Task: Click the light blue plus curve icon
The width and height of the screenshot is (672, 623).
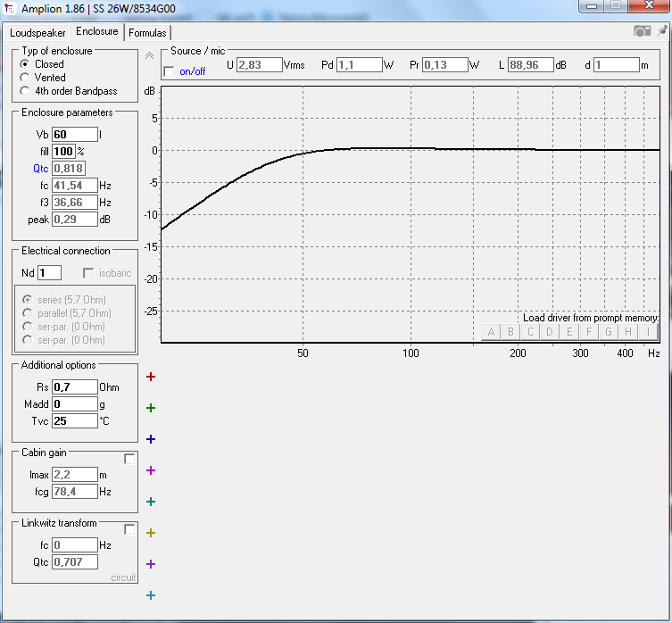Action: click(151, 595)
